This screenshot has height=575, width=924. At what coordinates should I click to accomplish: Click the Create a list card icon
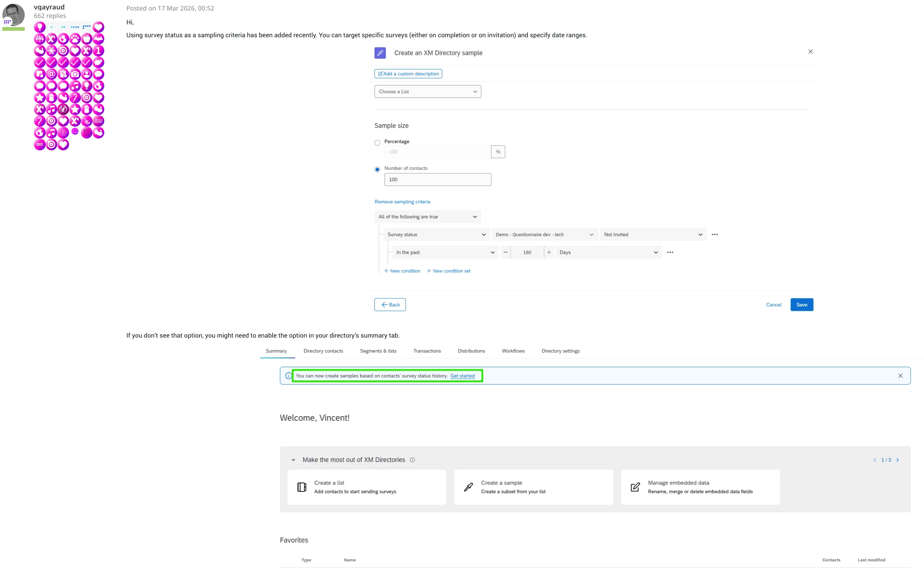[x=302, y=487]
